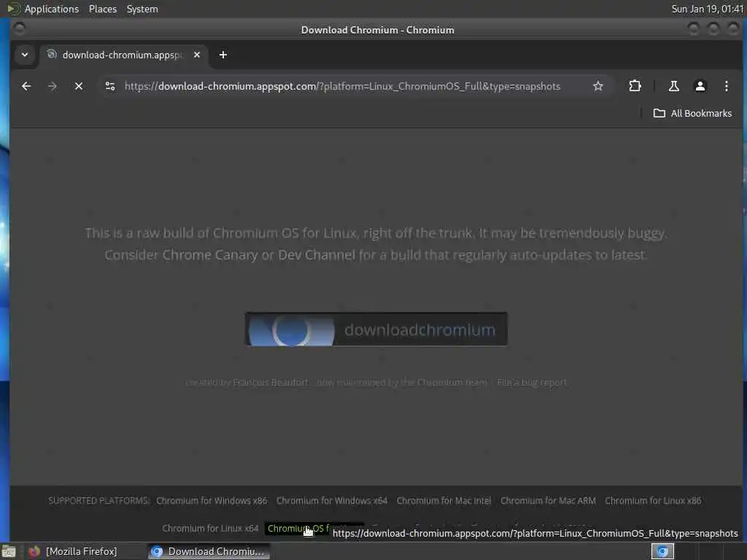Viewport: 747px width, 560px height.
Task: Open the System menu
Action: [142, 9]
